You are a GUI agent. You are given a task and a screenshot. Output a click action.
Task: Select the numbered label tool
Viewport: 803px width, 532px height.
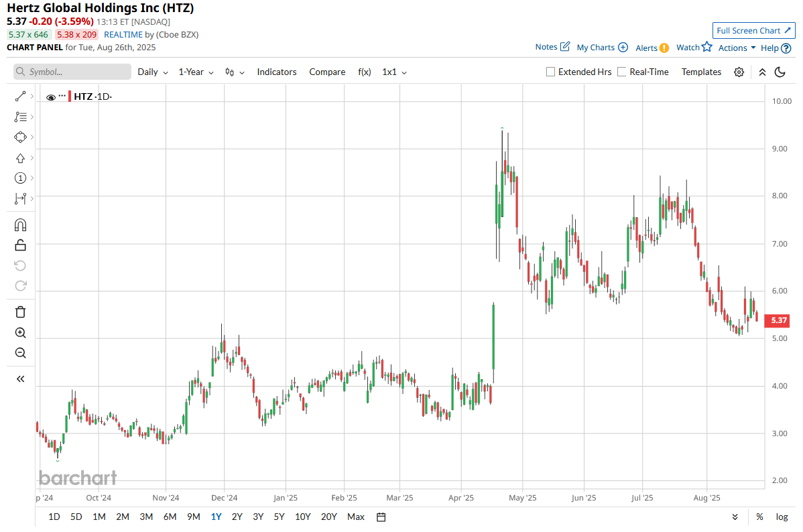pyautogui.click(x=21, y=178)
